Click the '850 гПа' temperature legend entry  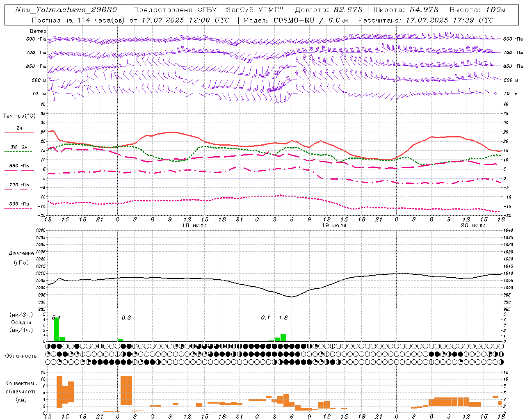click(x=19, y=166)
